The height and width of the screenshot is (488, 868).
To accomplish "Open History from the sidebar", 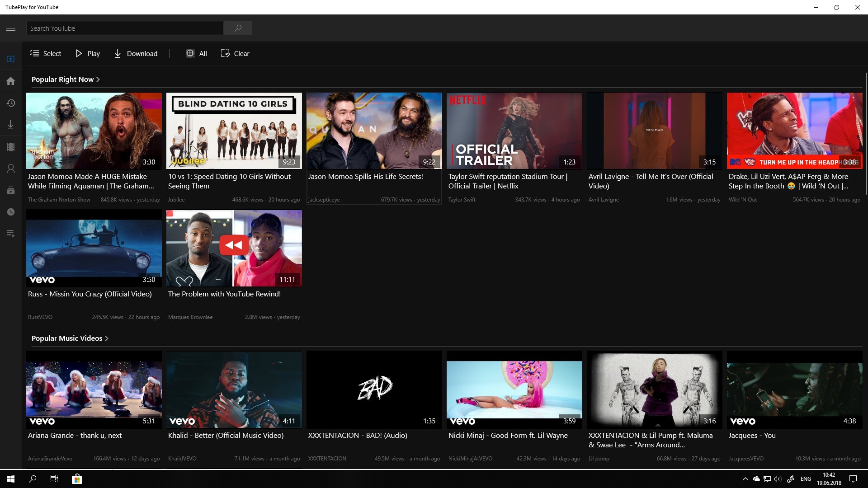I will pos(11,103).
